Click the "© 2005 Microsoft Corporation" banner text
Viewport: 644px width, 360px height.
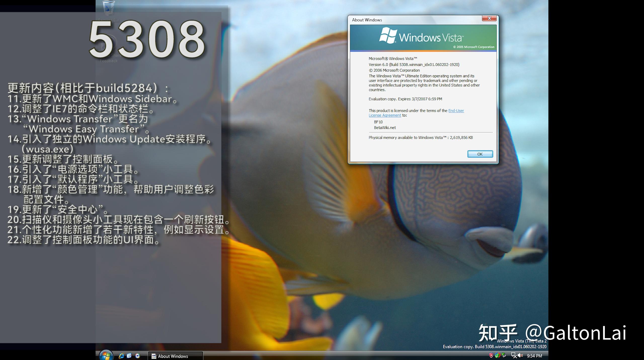pos(474,47)
